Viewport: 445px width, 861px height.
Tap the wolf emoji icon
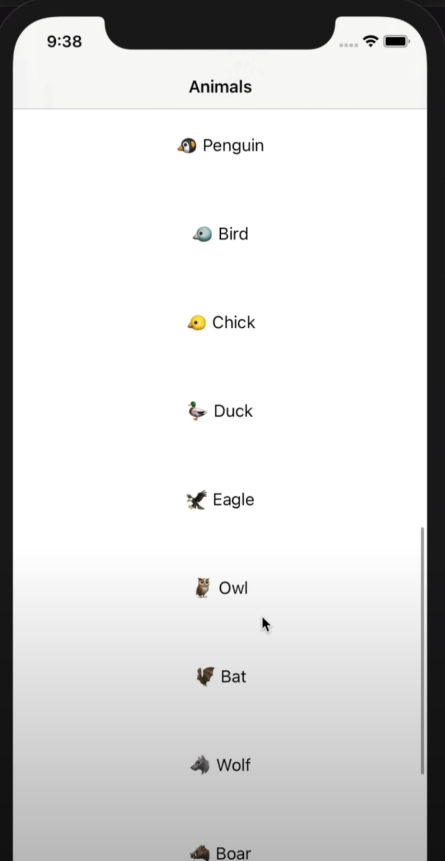200,765
